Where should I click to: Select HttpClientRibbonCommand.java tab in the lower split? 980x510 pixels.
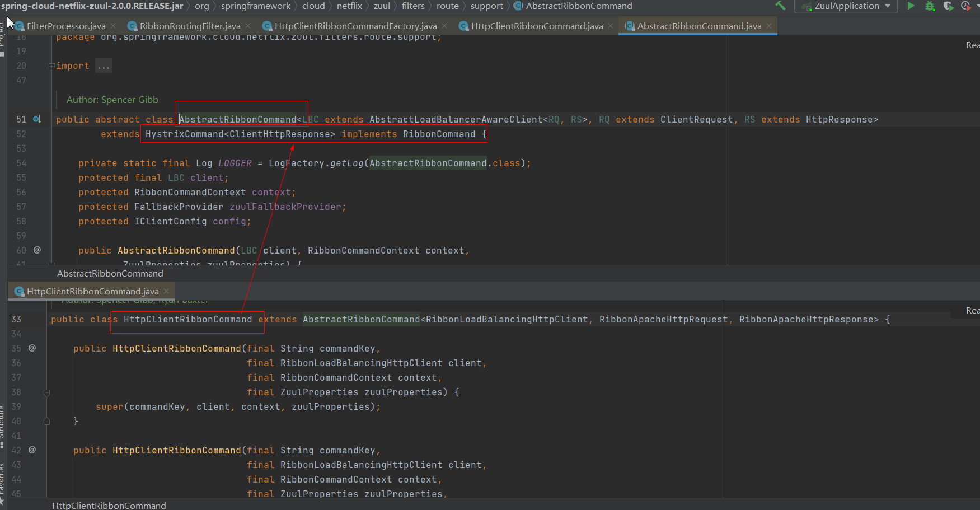point(92,292)
